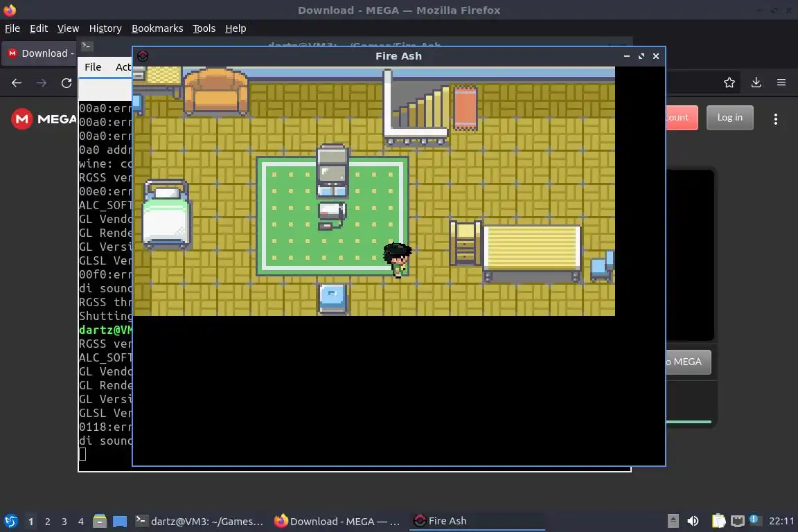
Task: Click the green dartz@VM prompt text
Action: [x=105, y=330]
